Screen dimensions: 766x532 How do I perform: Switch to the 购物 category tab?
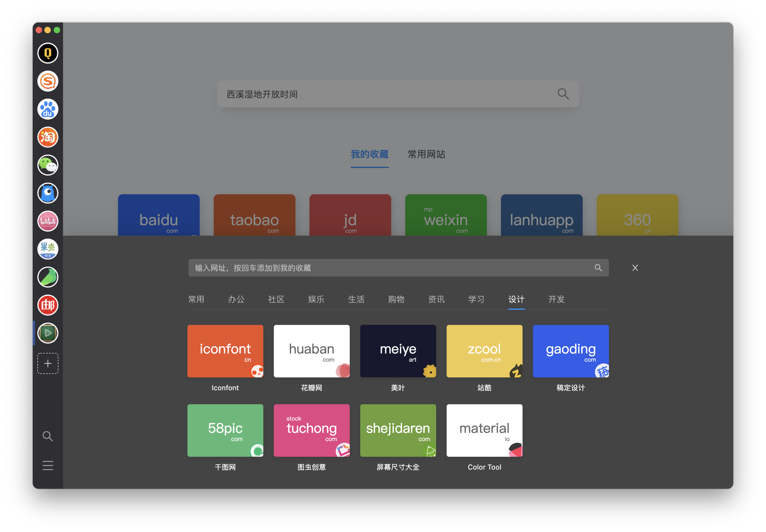point(396,299)
